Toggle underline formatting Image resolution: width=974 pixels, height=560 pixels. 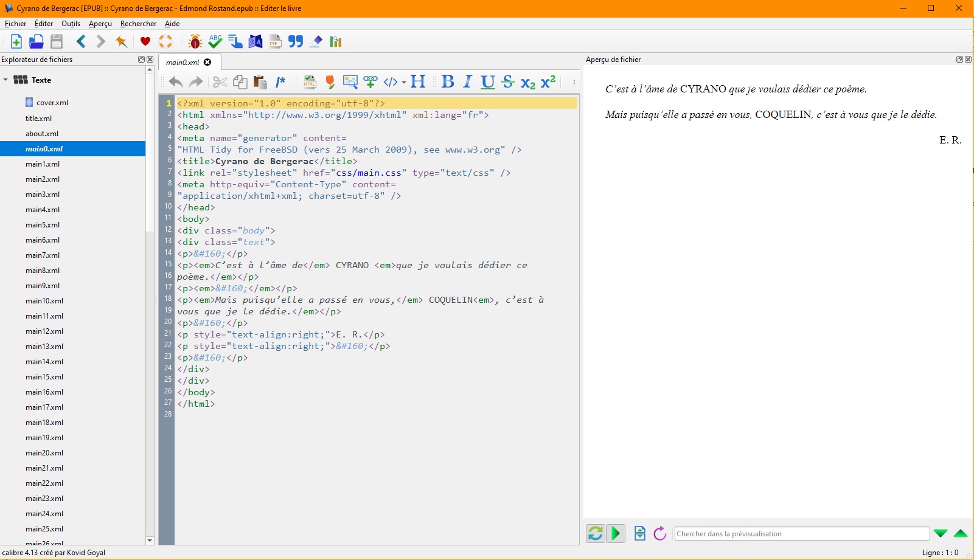tap(487, 82)
